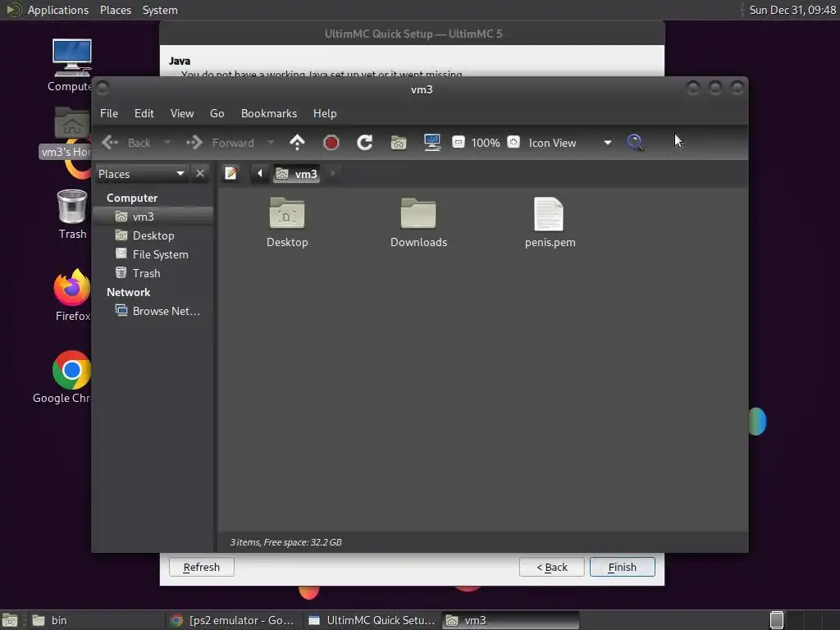Screen dimensions: 840x630
Task: Click the status bar free space text
Action: coord(285,542)
